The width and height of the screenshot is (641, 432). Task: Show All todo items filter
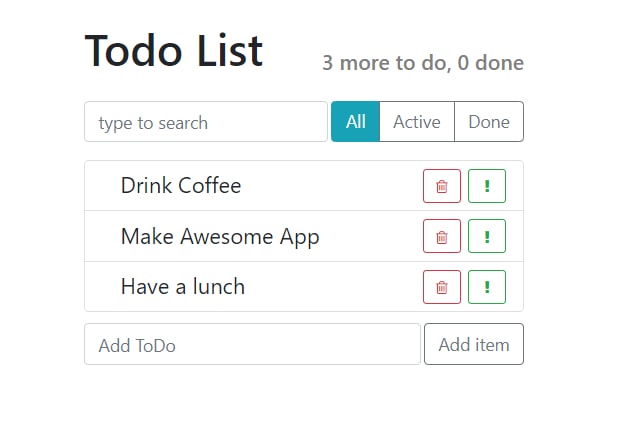[355, 122]
